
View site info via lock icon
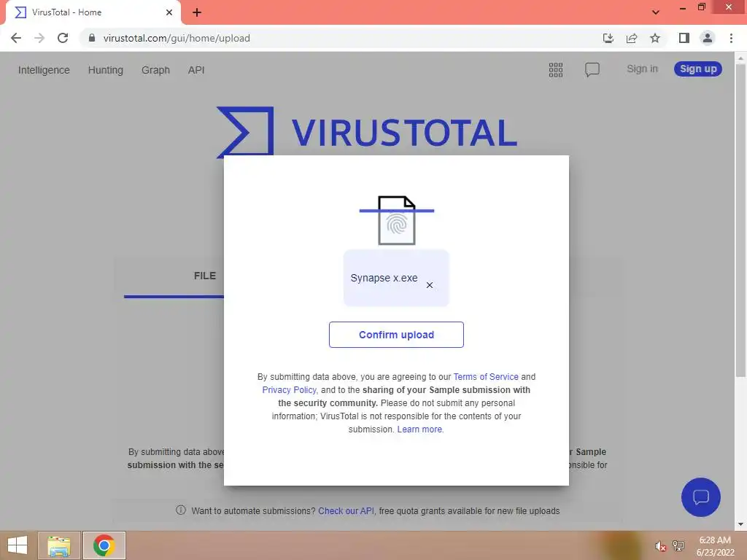click(x=92, y=38)
